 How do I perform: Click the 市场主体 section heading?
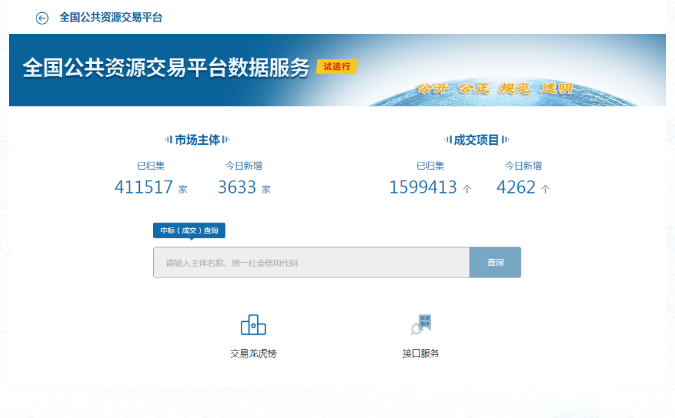(197, 140)
